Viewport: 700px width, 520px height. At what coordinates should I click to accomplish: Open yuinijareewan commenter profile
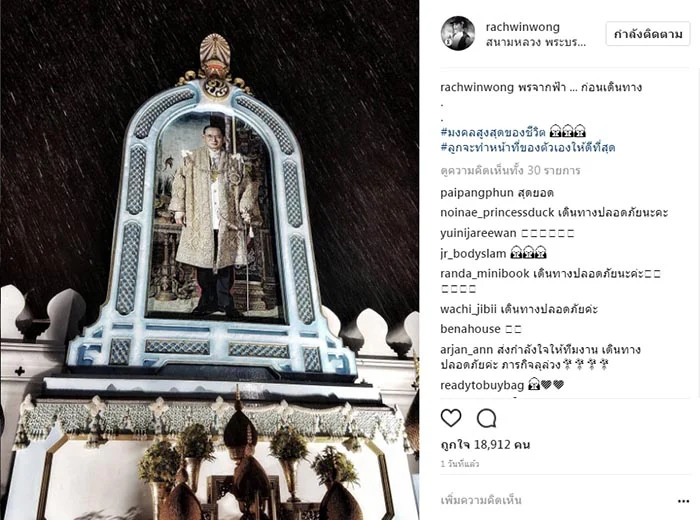(x=478, y=233)
